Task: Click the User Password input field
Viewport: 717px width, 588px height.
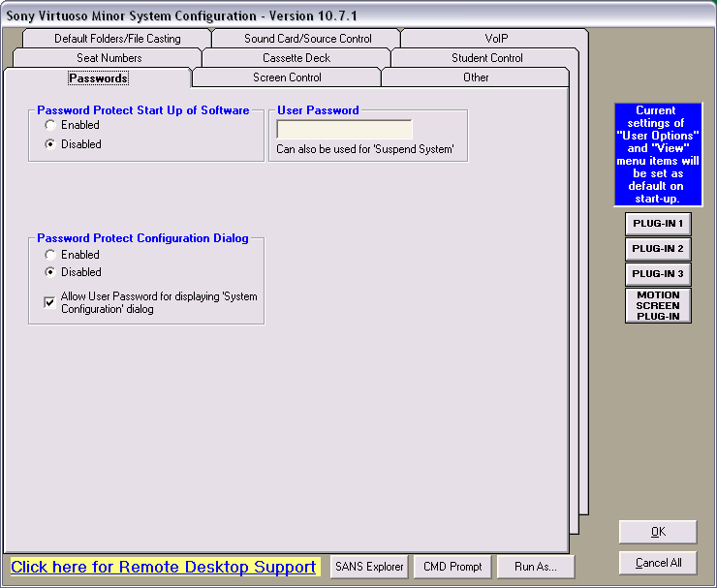Action: point(344,130)
